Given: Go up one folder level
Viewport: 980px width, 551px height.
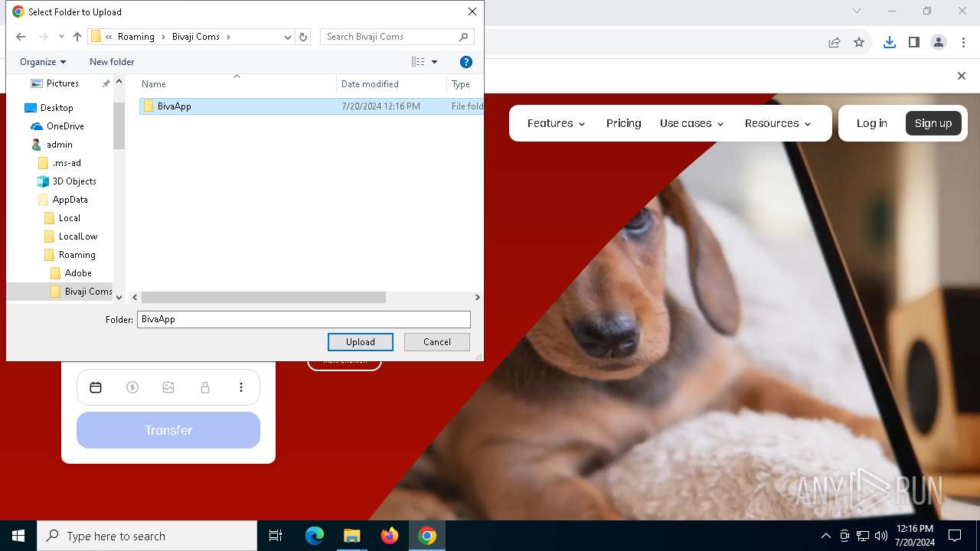Looking at the screenshot, I should pyautogui.click(x=77, y=37).
